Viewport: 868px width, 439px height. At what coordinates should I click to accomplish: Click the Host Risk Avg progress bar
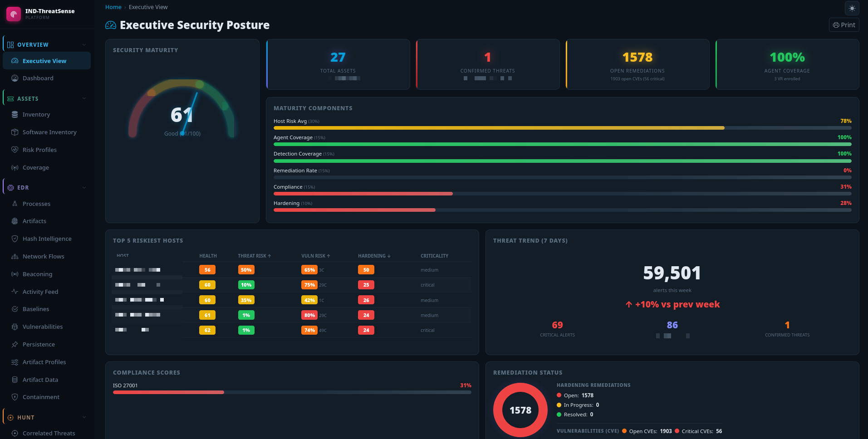point(562,128)
